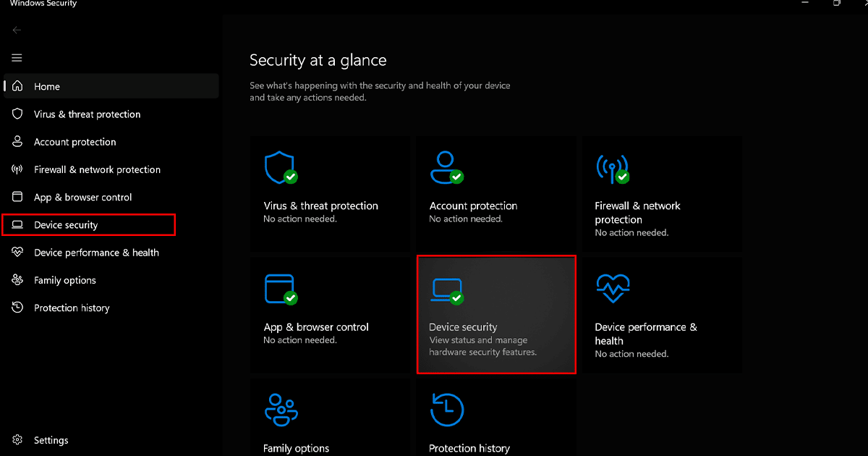Click the App & browser control window icon

(x=280, y=288)
